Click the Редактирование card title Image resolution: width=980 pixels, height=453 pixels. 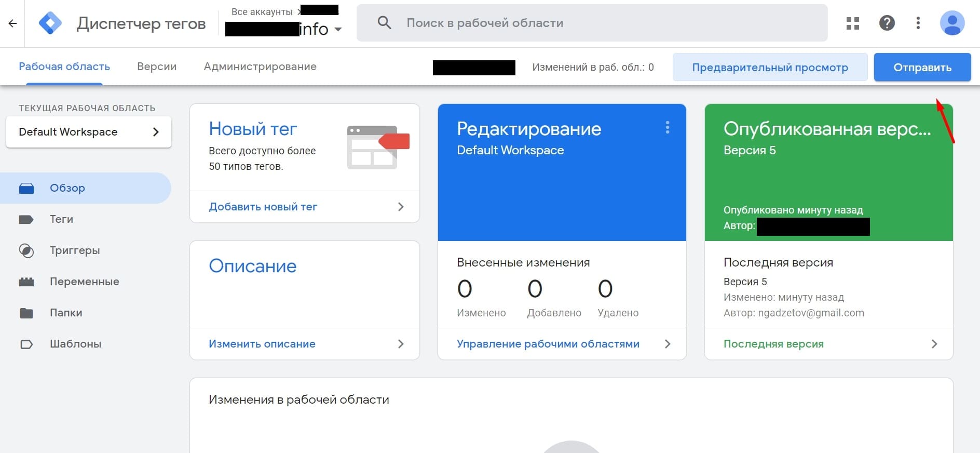[529, 129]
